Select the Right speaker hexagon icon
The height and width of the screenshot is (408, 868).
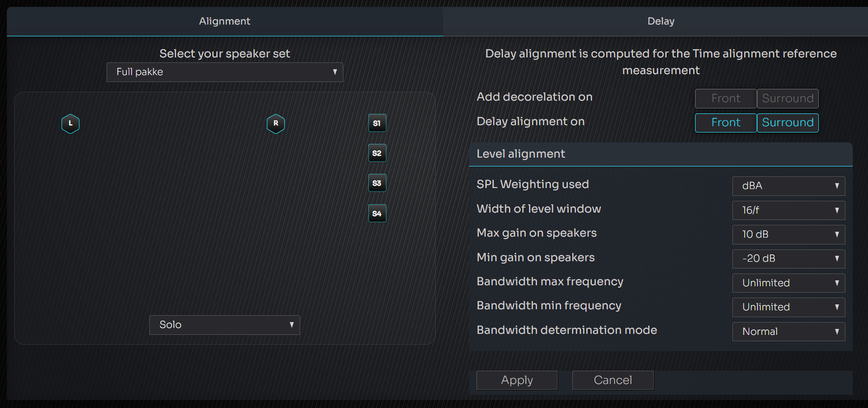click(x=276, y=124)
